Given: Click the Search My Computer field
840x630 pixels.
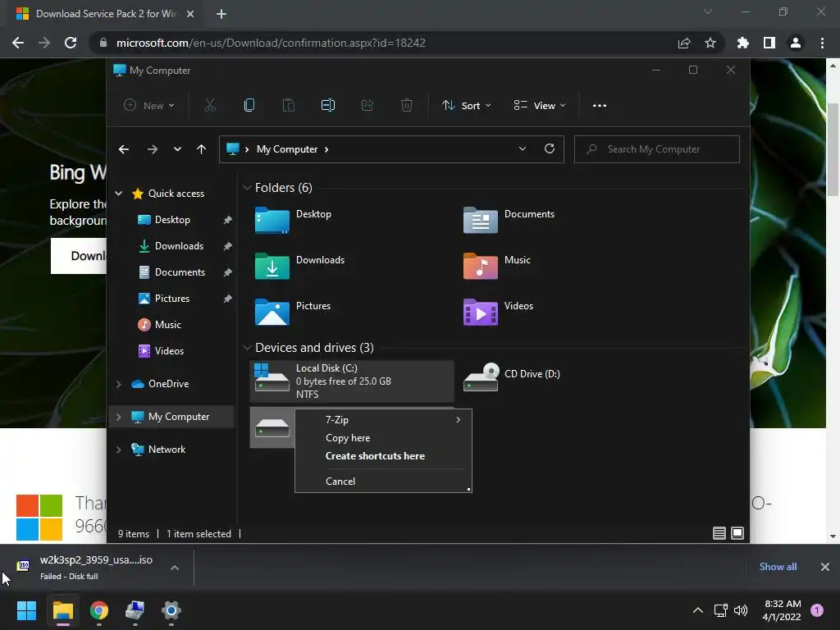Looking at the screenshot, I should coord(657,149).
